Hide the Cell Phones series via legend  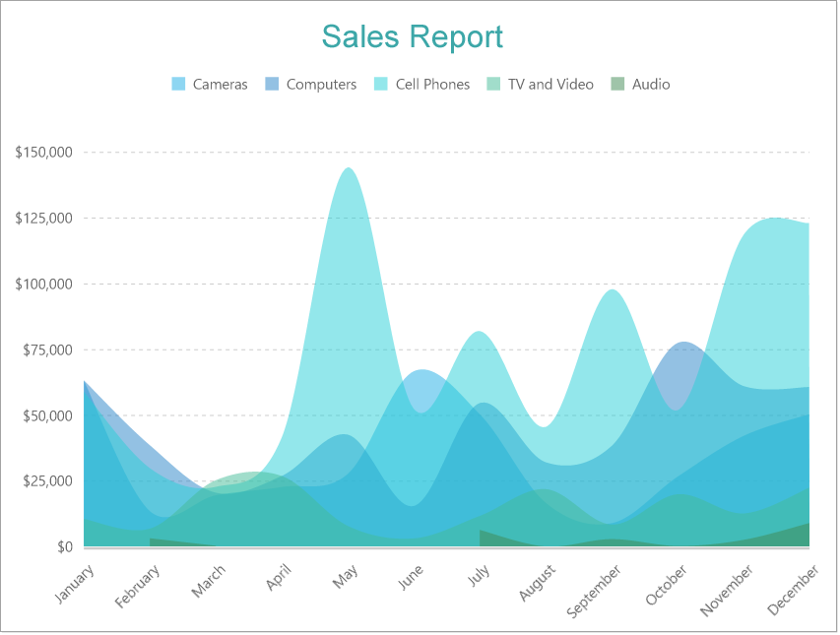tap(432, 85)
